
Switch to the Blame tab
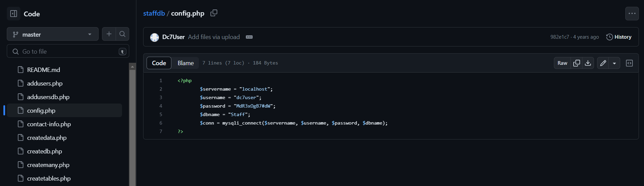click(x=186, y=63)
